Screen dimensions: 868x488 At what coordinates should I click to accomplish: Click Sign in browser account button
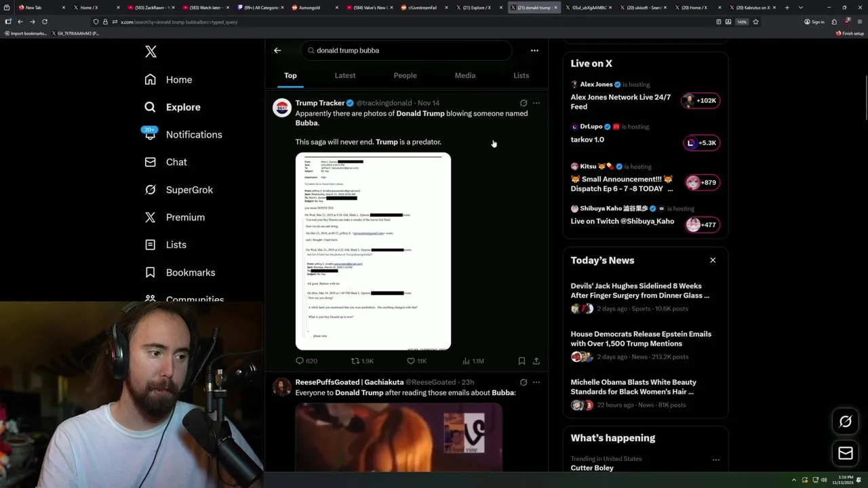814,22
